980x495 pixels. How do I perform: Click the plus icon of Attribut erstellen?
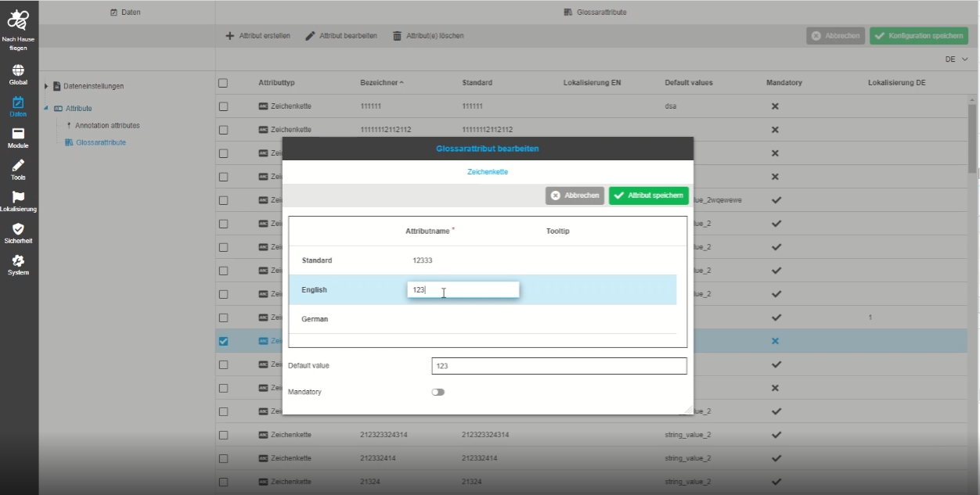click(230, 36)
